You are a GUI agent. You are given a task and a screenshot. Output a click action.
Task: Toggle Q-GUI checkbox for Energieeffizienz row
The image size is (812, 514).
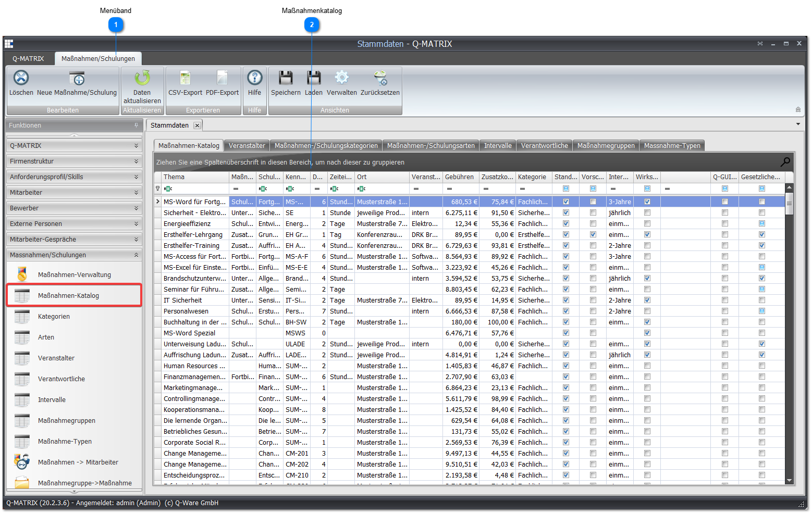[725, 223]
